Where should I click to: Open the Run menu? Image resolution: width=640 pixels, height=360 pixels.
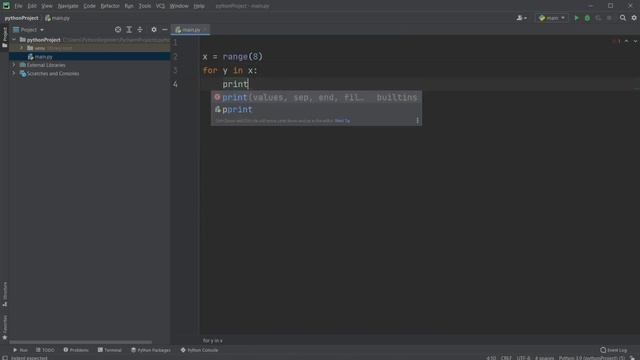click(129, 6)
